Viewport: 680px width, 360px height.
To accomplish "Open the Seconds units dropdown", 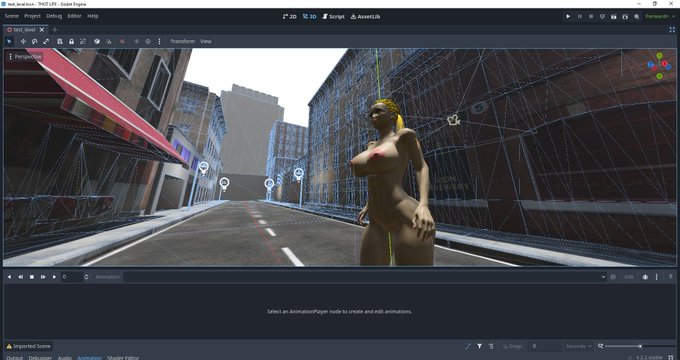I will pos(579,346).
